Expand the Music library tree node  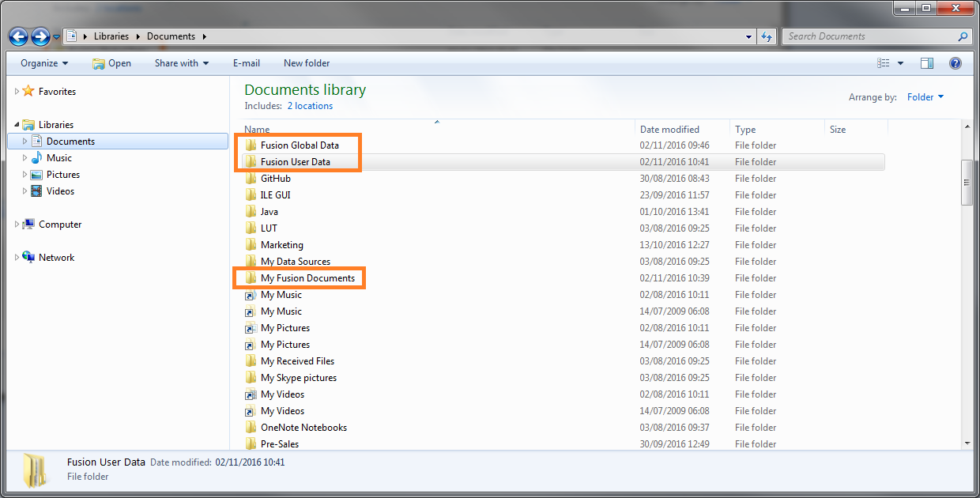pyautogui.click(x=25, y=158)
